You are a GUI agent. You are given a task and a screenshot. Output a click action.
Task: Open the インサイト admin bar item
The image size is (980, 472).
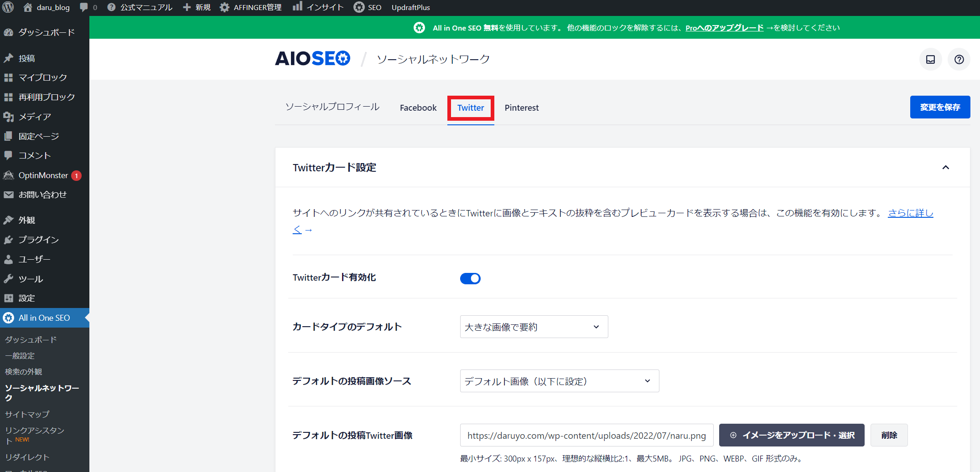tap(318, 7)
